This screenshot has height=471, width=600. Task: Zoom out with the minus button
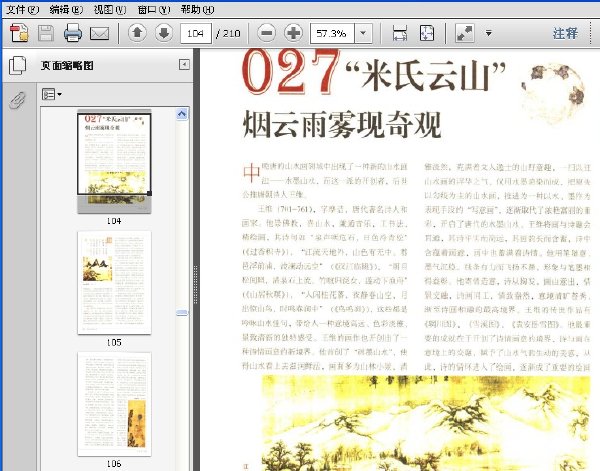click(x=267, y=33)
